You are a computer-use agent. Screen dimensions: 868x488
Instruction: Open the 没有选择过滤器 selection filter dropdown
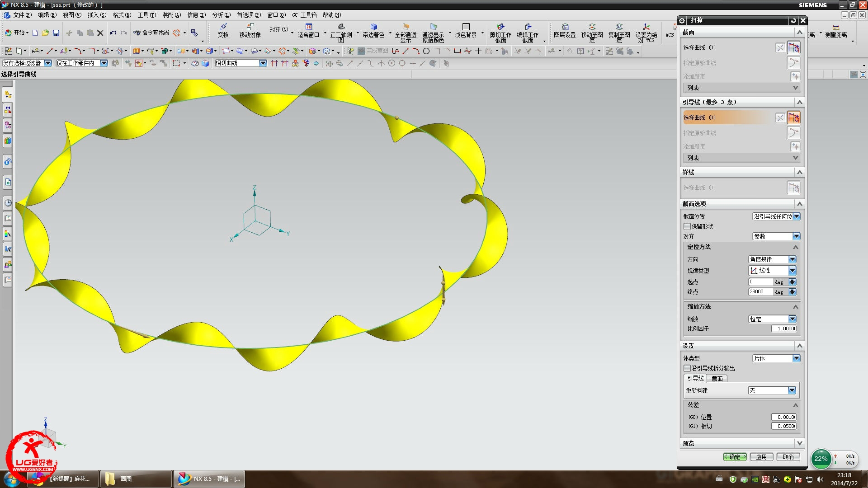pos(27,63)
